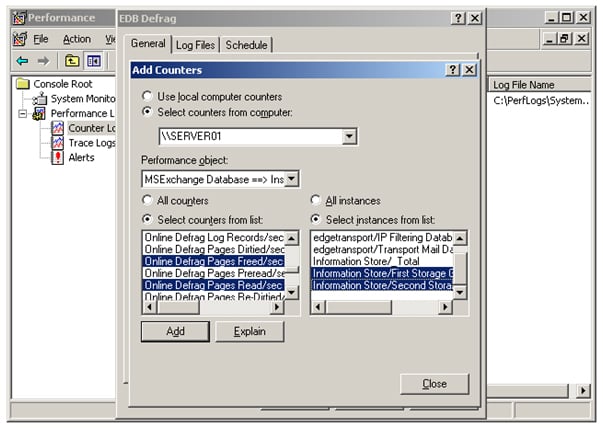Viewport: 603px width, 429px height.
Task: Select Information Store/_Total instance
Action: [x=382, y=261]
